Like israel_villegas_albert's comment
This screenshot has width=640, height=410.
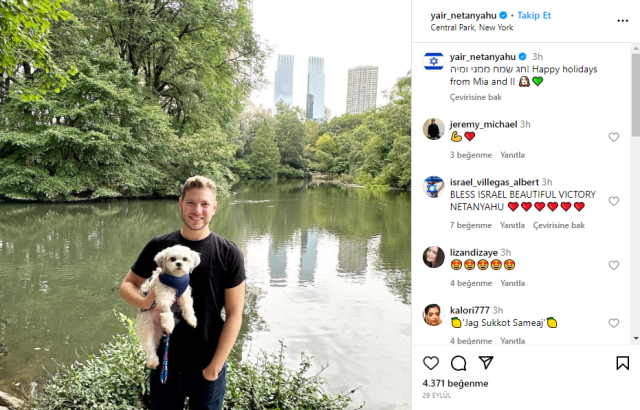tap(613, 201)
